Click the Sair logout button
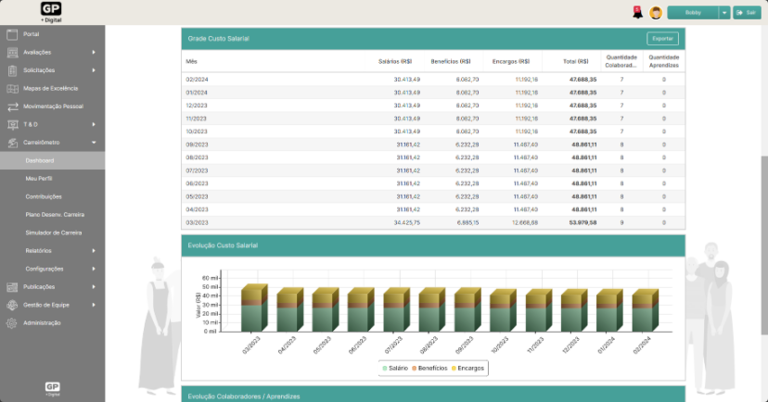Viewport: 768px width, 402px height. coord(748,12)
